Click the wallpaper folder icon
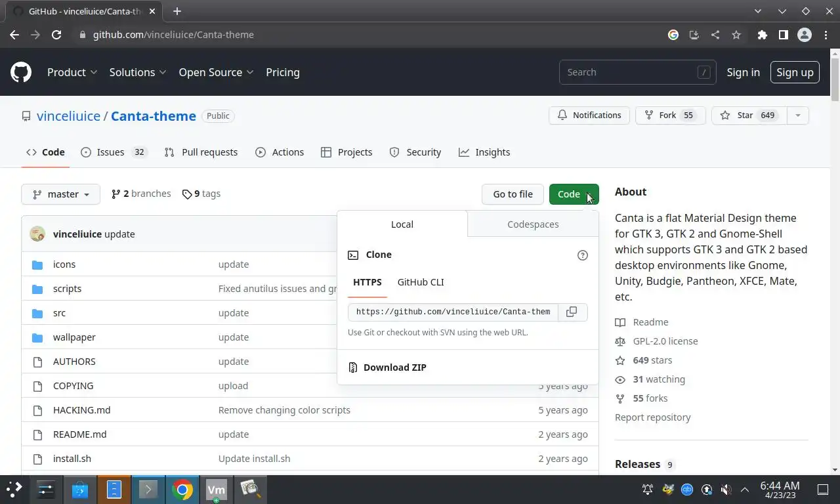Image resolution: width=840 pixels, height=504 pixels. tap(37, 337)
